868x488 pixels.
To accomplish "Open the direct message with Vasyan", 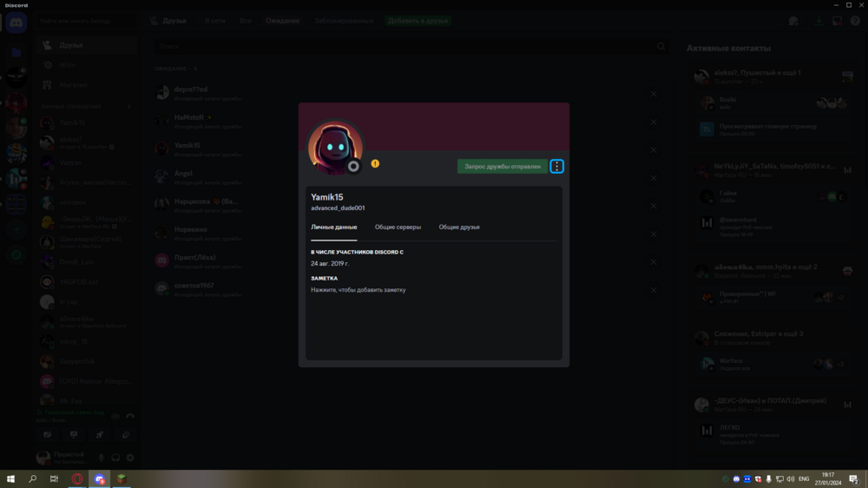I will click(87, 163).
